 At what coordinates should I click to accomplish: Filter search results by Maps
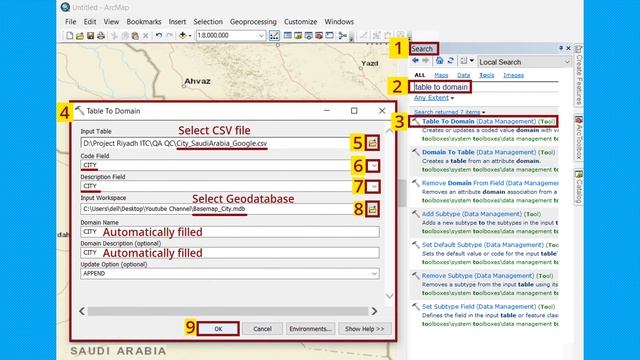point(441,75)
